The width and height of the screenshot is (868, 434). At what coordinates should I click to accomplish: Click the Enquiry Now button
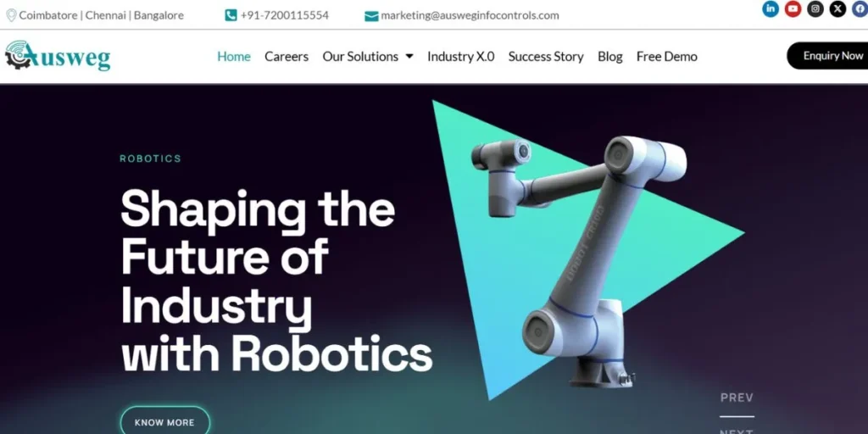[829, 56]
